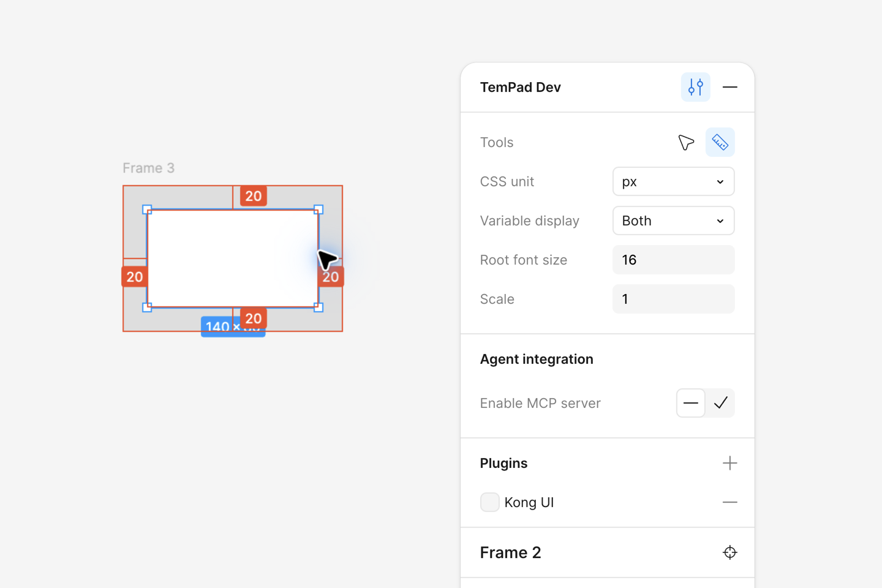Screen dimensions: 882x588
Task: Open the CSS unit dropdown
Action: pos(673,181)
